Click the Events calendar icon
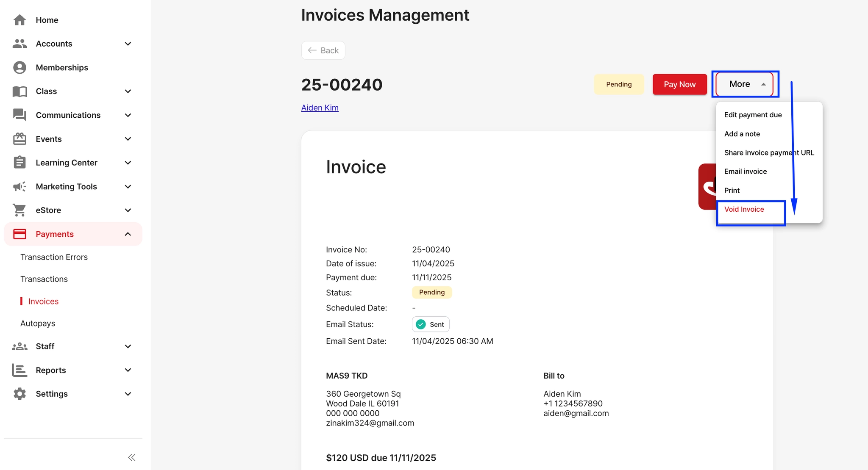This screenshot has height=470, width=868. pyautogui.click(x=19, y=139)
